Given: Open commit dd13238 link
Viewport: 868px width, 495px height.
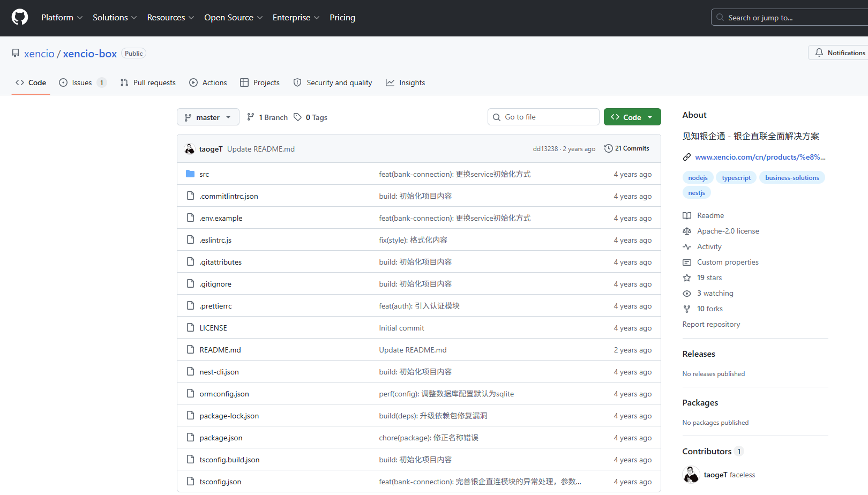Looking at the screenshot, I should click(x=545, y=149).
